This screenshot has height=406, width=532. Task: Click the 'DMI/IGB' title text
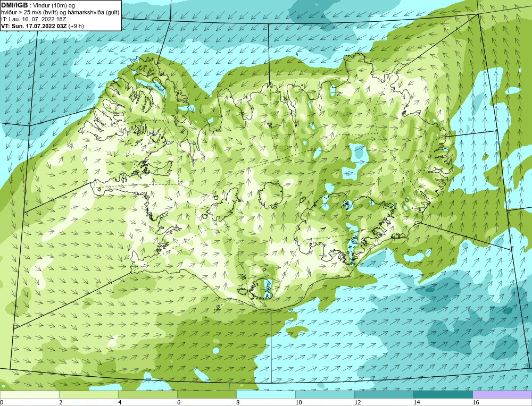(x=14, y=5)
